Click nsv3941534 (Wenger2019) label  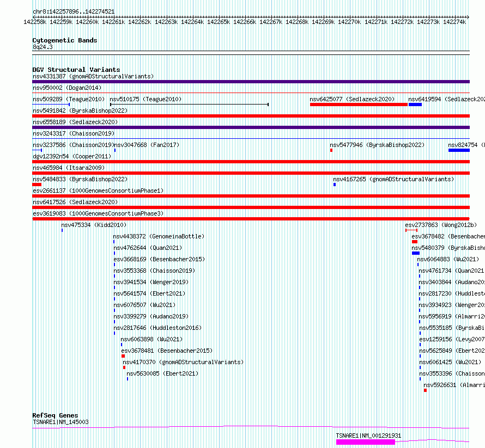coord(151,282)
